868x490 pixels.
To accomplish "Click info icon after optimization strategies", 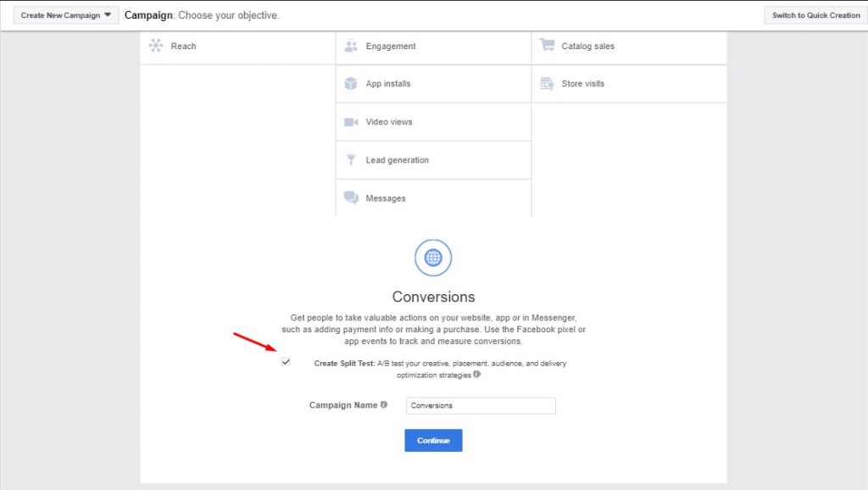I will [x=477, y=375].
